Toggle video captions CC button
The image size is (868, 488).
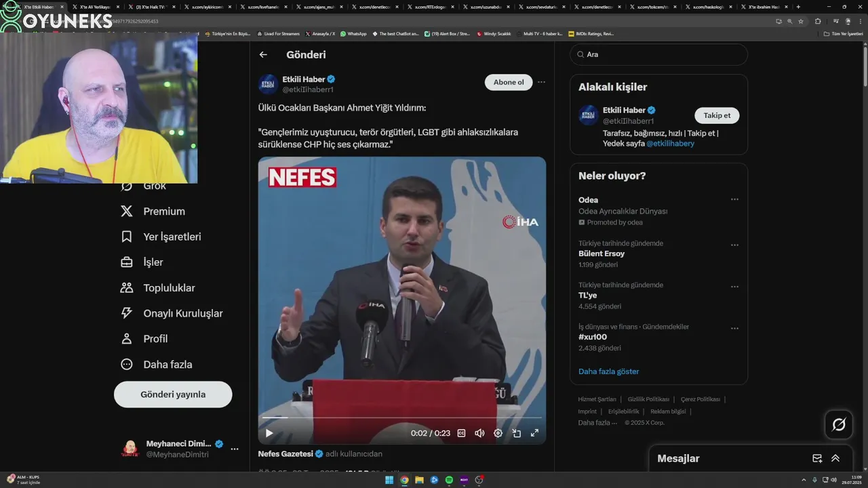tap(462, 433)
